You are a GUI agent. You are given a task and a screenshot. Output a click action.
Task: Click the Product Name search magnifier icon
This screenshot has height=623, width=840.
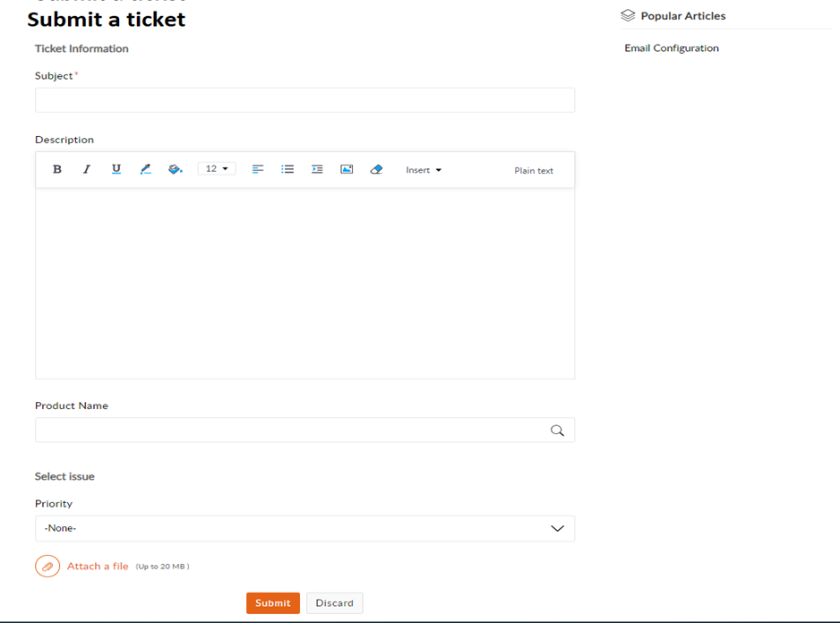coord(557,431)
